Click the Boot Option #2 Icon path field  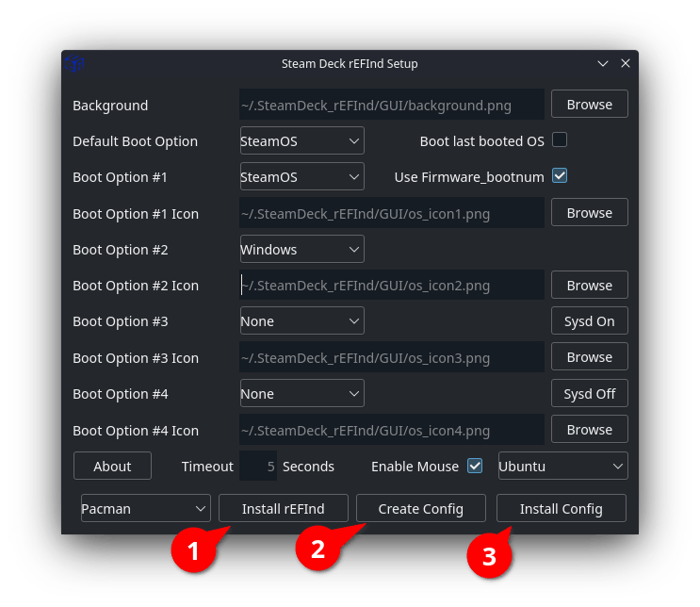391,286
